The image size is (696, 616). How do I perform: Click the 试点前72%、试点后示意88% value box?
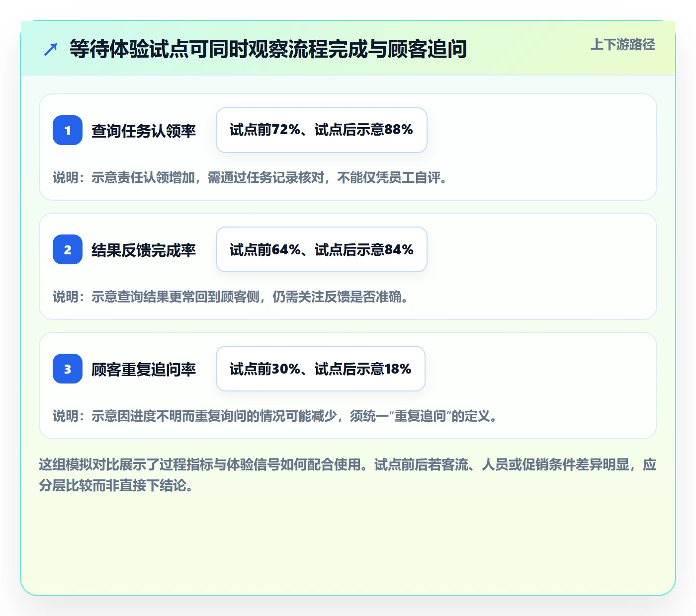(x=322, y=130)
